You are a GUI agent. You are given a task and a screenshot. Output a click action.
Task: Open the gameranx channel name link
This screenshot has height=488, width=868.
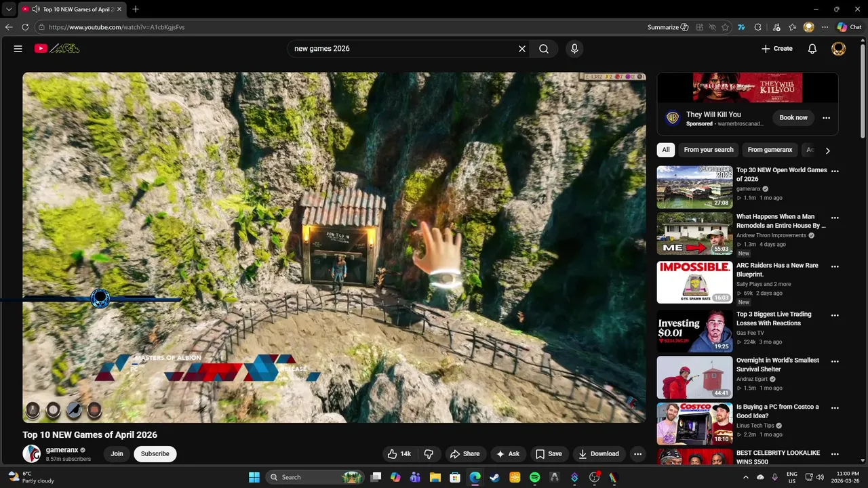pos(62,450)
